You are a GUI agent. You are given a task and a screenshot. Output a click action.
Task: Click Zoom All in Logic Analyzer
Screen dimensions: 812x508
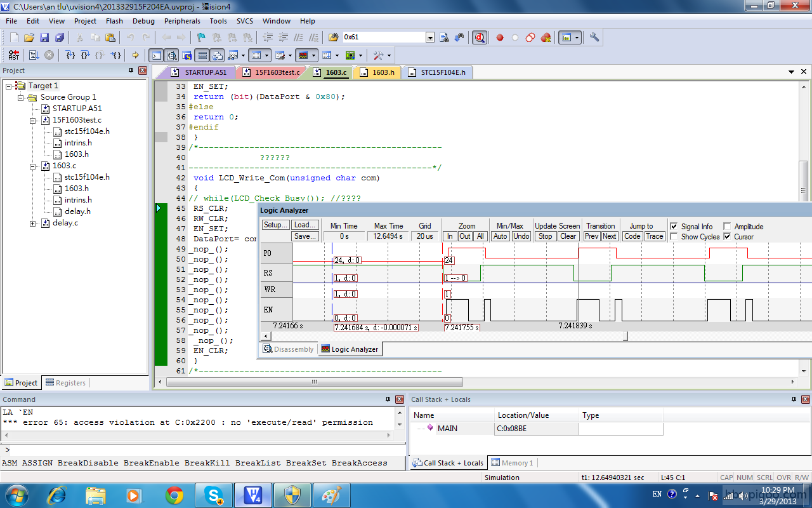[481, 236]
